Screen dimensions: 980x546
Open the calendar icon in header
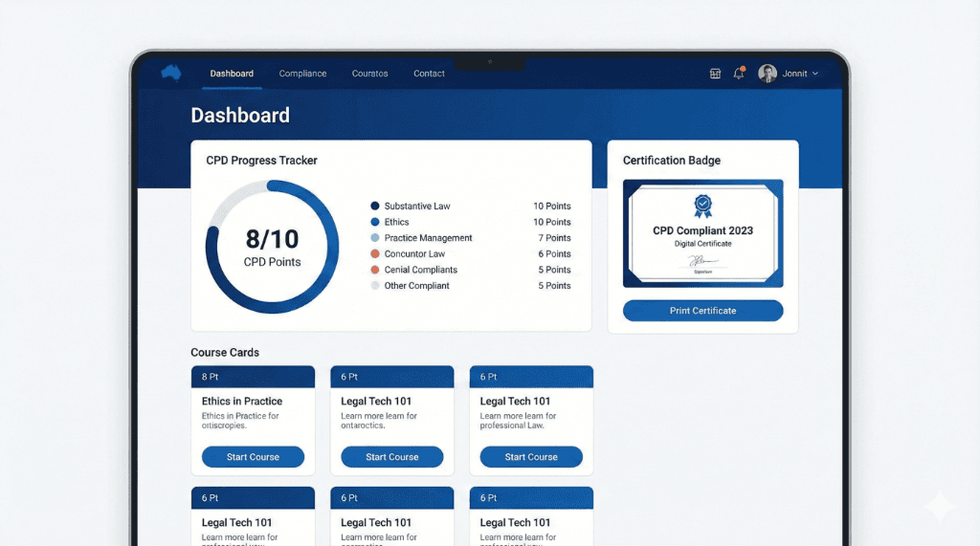[x=715, y=74]
